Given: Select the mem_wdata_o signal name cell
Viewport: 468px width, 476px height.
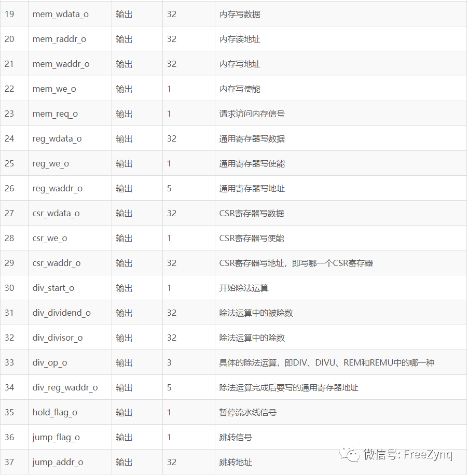Looking at the screenshot, I should (61, 14).
